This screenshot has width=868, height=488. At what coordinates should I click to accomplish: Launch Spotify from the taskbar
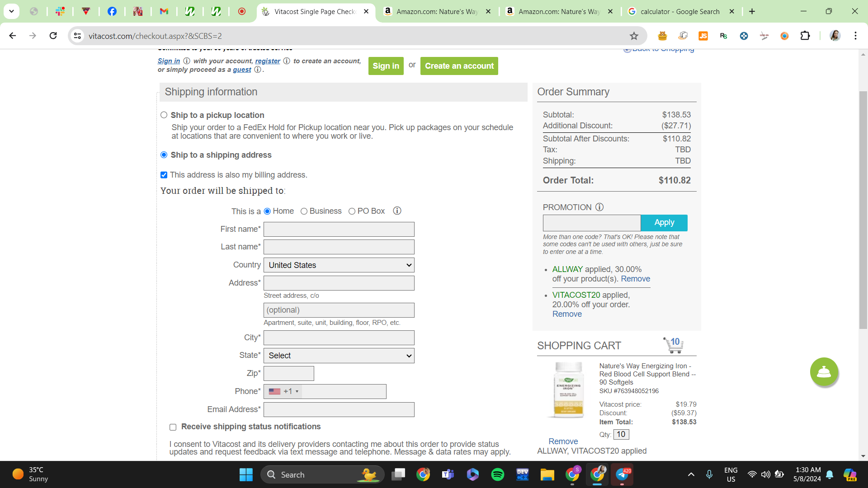coord(498,474)
